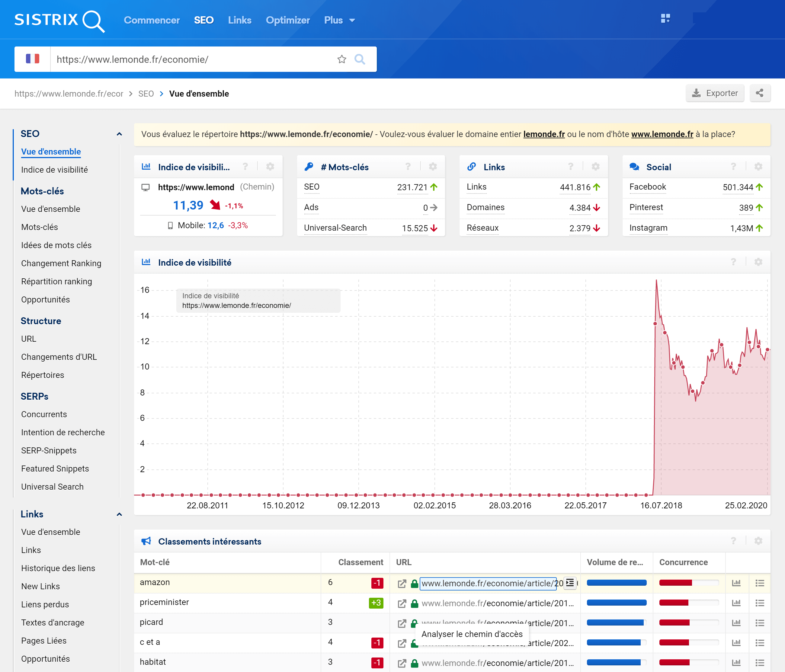Viewport: 785px width, 672px height.
Task: Open settings gear of Classements intéressants panel
Action: pos(758,541)
